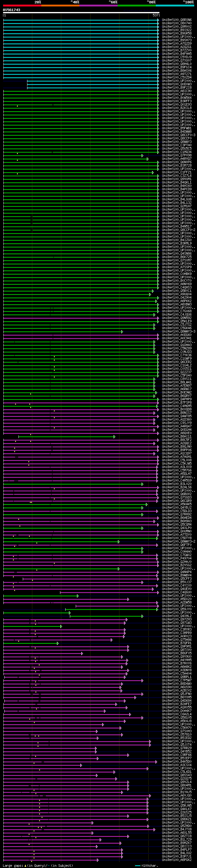
Task: Select the UniRef100_Q5U5C5 label
Action: (177, 149)
